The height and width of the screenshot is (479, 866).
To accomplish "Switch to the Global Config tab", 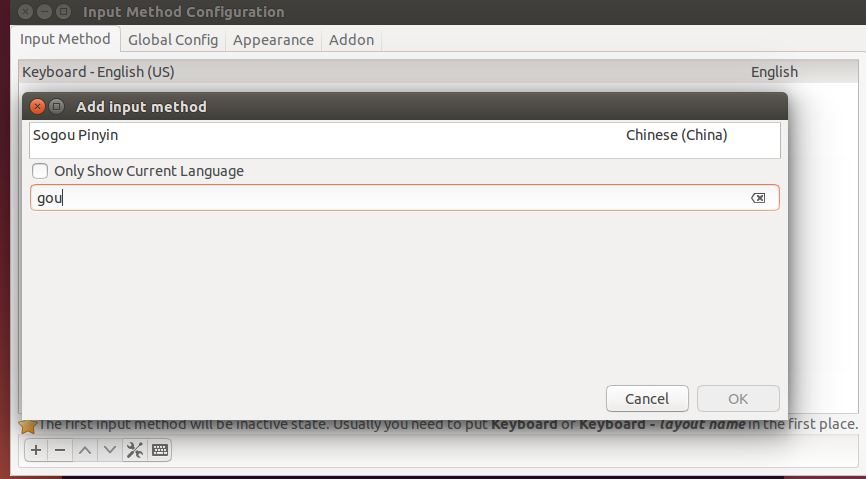I will pos(173,40).
